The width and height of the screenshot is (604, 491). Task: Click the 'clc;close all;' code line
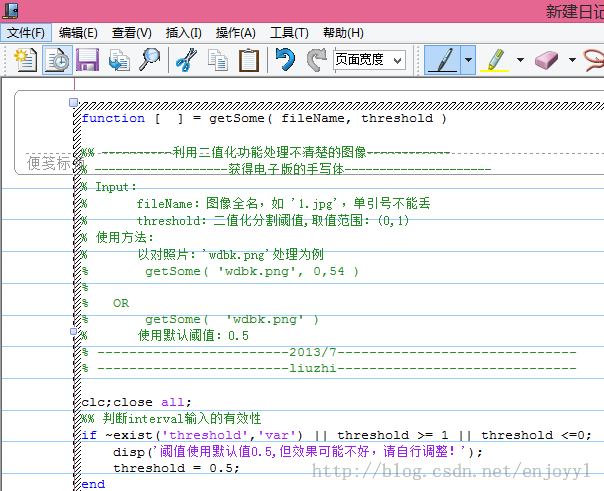(136, 402)
